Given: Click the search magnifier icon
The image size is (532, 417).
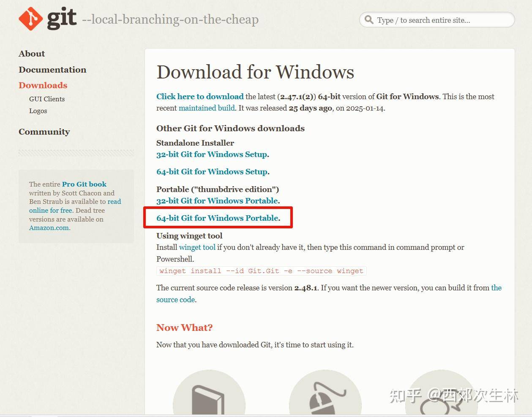Looking at the screenshot, I should [x=369, y=20].
